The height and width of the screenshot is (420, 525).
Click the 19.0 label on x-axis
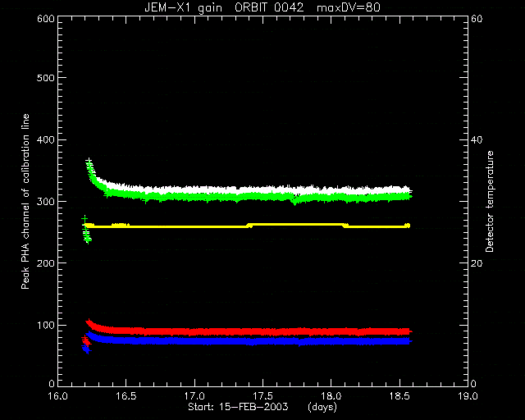pyautogui.click(x=468, y=396)
